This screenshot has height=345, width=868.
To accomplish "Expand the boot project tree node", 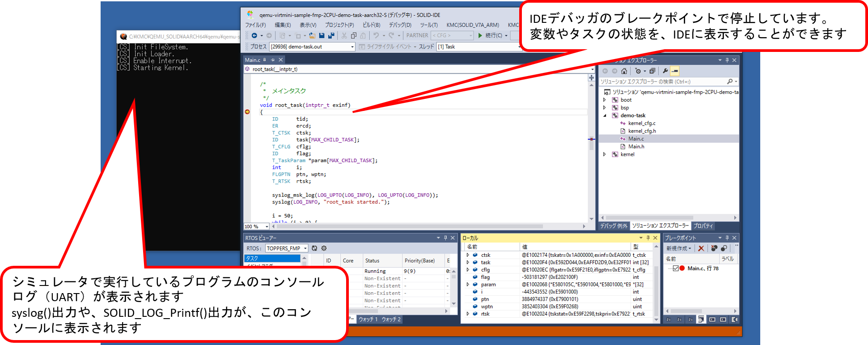I will 605,100.
